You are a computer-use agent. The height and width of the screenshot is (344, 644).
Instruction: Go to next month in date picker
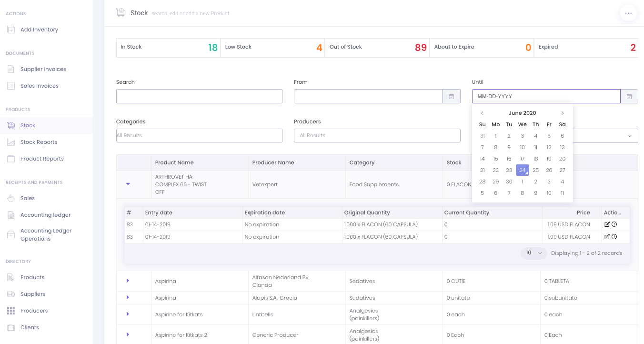(x=563, y=113)
